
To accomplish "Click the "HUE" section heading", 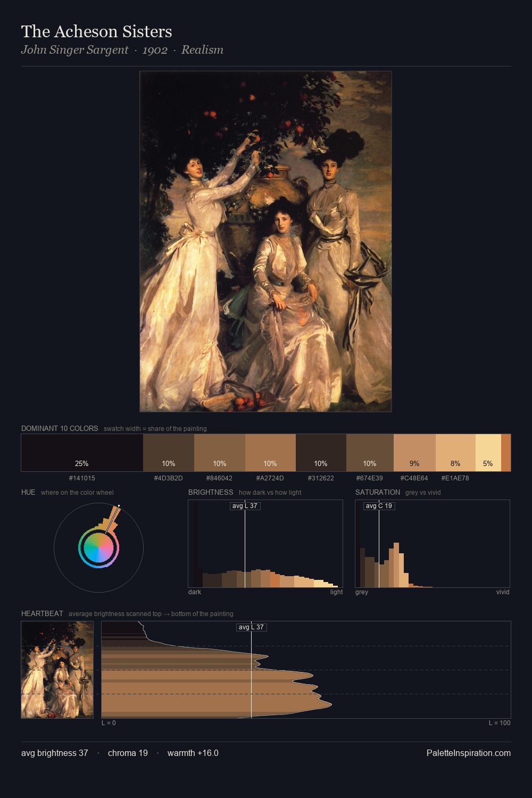I will 28,492.
